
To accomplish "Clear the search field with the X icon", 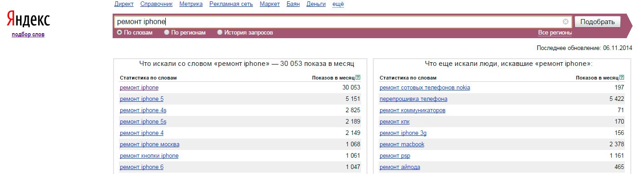I will [x=565, y=21].
